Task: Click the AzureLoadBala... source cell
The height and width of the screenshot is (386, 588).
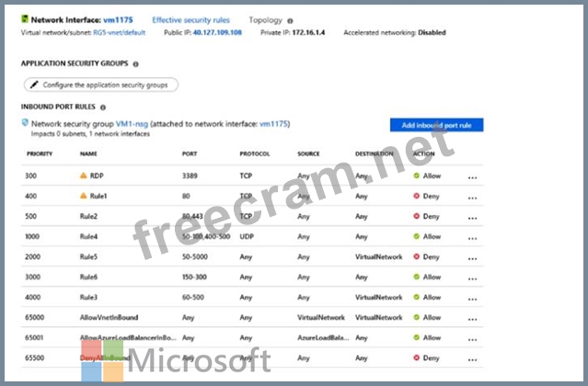Action: pos(323,337)
